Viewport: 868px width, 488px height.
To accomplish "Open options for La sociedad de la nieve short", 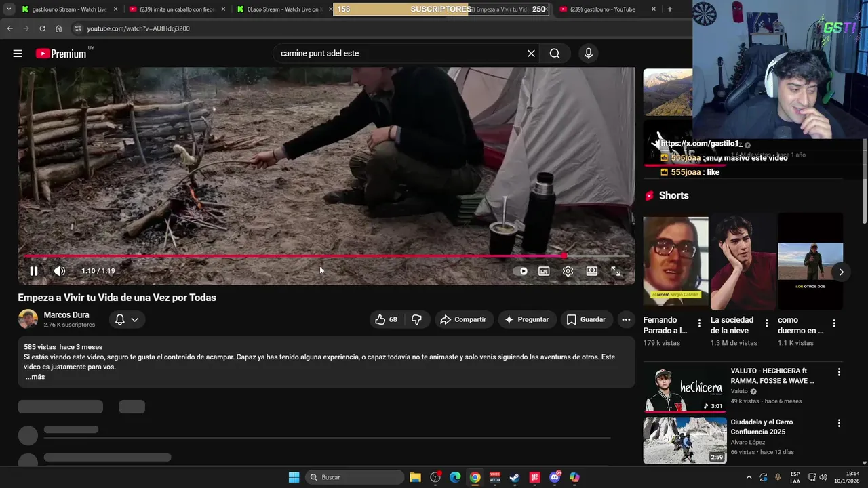I will point(767,323).
